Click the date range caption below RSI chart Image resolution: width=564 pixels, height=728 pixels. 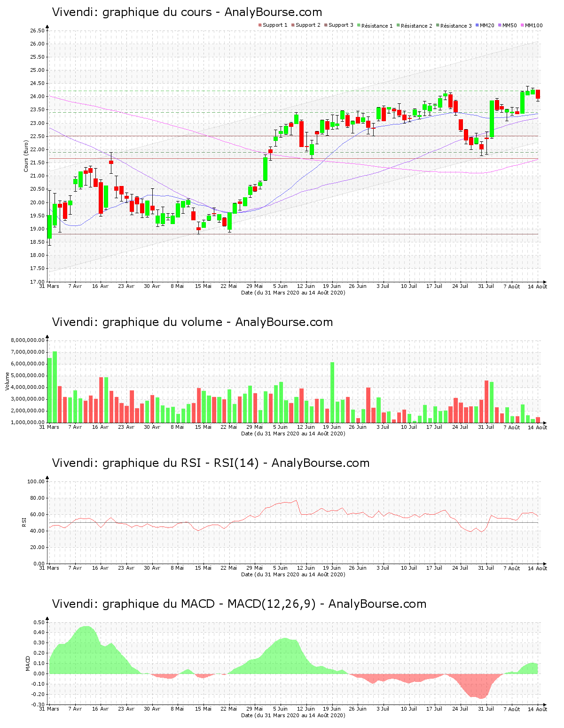tap(293, 574)
